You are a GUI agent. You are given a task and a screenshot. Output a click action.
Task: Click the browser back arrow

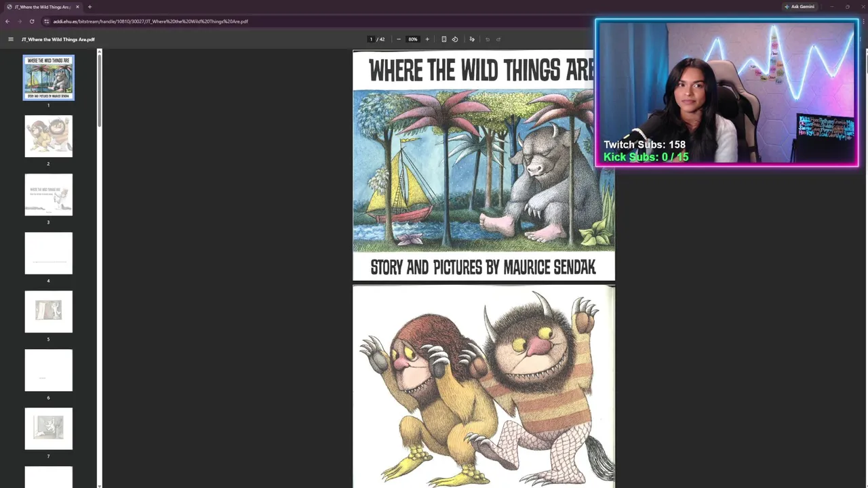coord(7,21)
